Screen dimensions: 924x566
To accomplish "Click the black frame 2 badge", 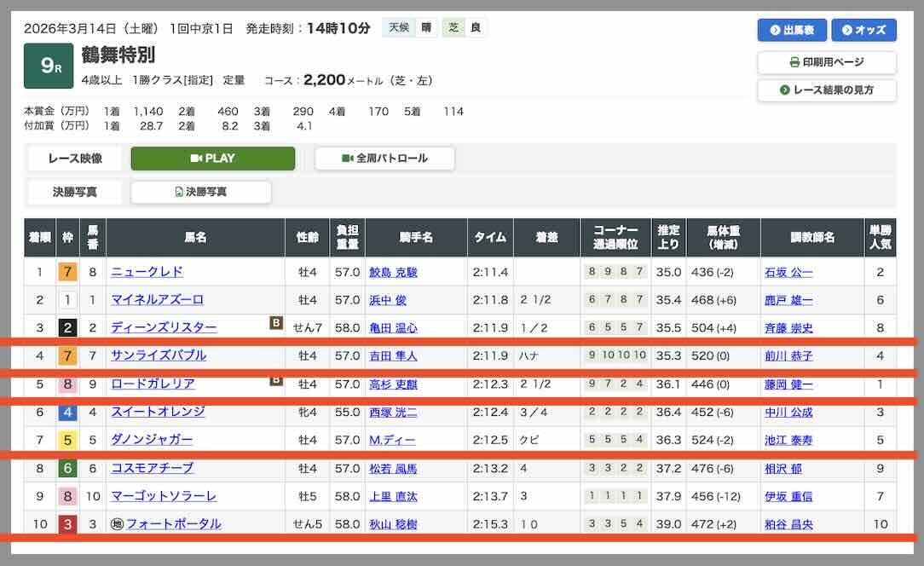I will click(x=67, y=328).
